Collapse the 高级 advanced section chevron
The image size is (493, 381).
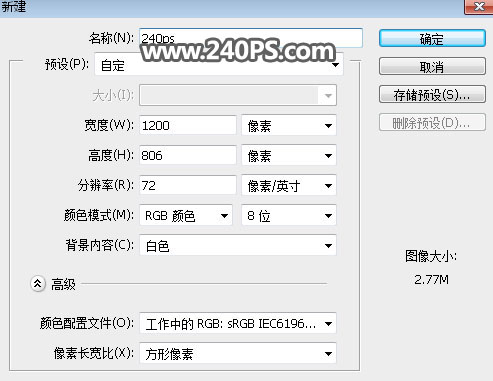38,284
